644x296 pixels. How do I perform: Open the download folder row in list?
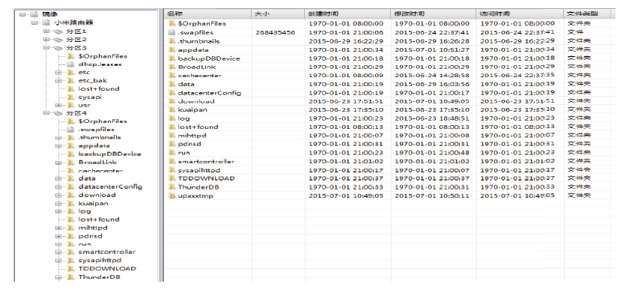pos(389,101)
